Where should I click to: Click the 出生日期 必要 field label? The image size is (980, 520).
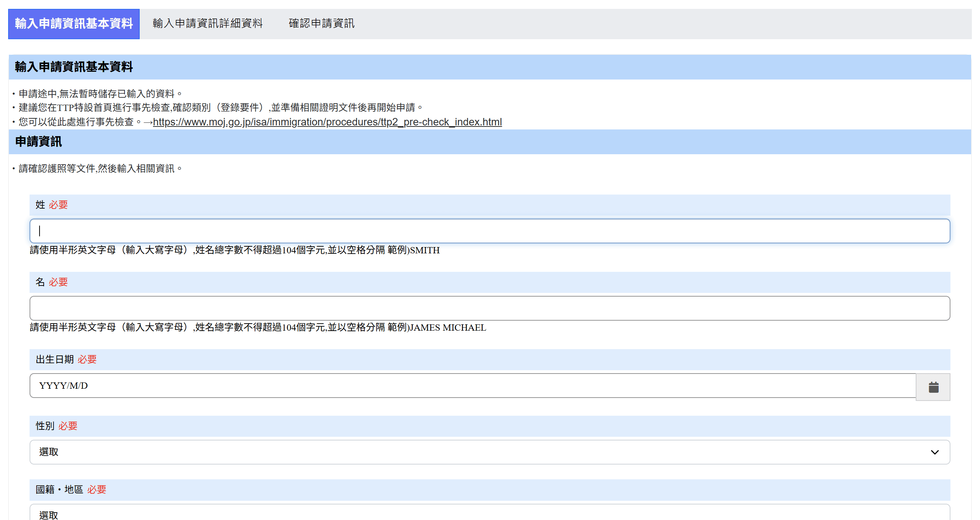tap(66, 359)
